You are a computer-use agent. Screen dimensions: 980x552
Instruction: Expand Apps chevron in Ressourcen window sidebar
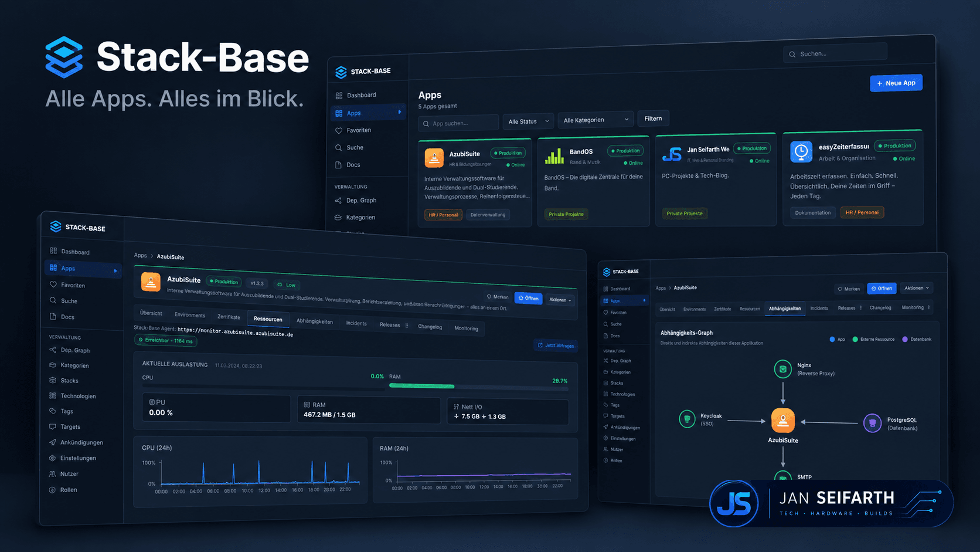[115, 270]
